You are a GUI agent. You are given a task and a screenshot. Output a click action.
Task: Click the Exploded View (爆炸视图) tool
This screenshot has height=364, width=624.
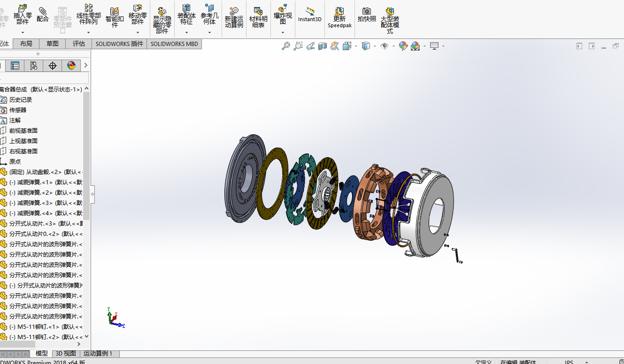283,15
